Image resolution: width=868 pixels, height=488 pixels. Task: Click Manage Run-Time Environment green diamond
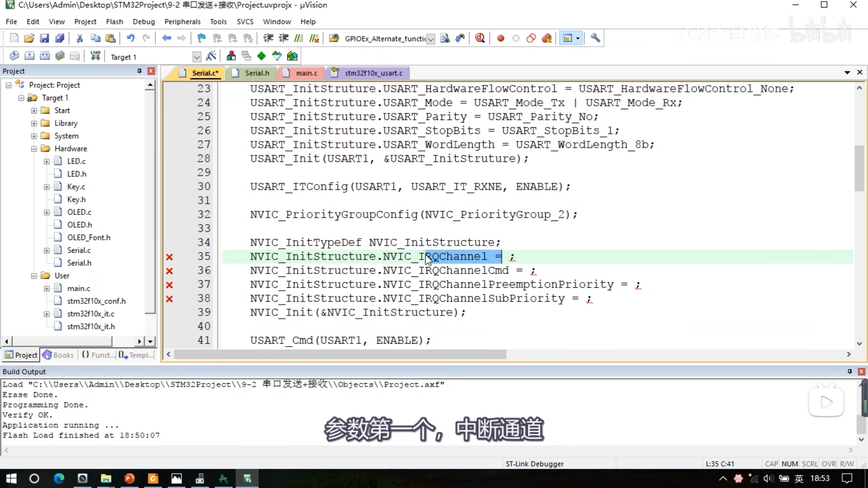click(x=261, y=56)
